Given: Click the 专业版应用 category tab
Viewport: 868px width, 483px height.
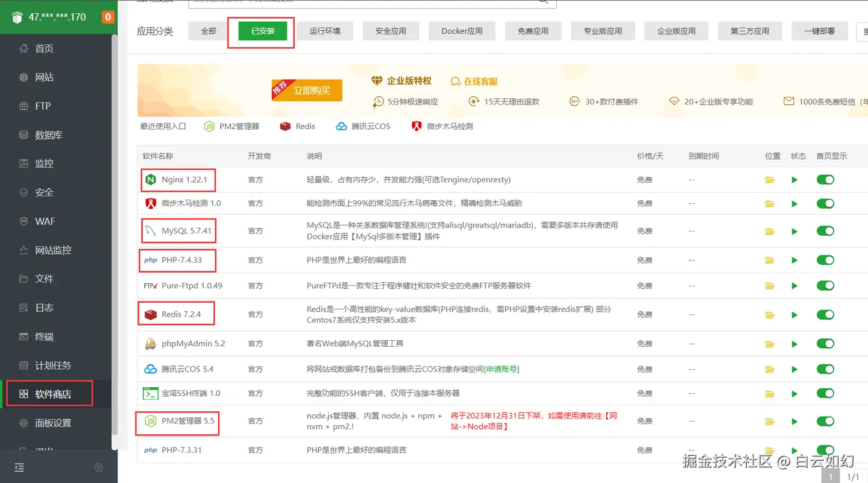Looking at the screenshot, I should click(x=603, y=31).
